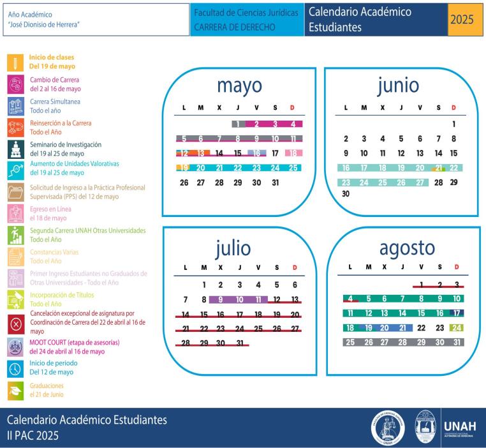This screenshot has height=448, width=486.
Task: Select June 30 in the junio calendar
Action: click(346, 194)
